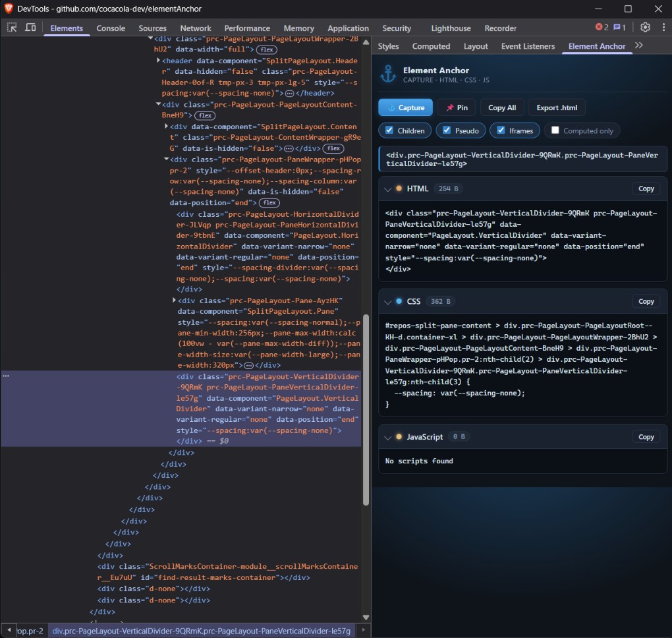672x638 pixels.
Task: Click the blue Capture button
Action: pyautogui.click(x=405, y=107)
